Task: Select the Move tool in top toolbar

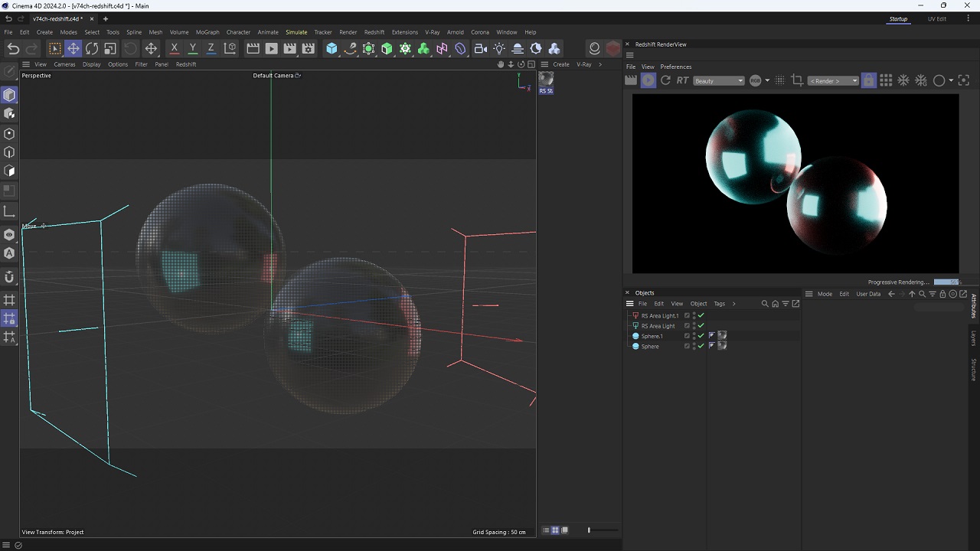Action: 73,49
